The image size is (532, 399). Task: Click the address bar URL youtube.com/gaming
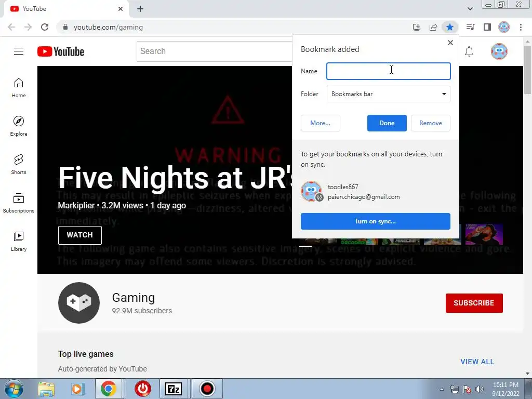click(x=108, y=27)
